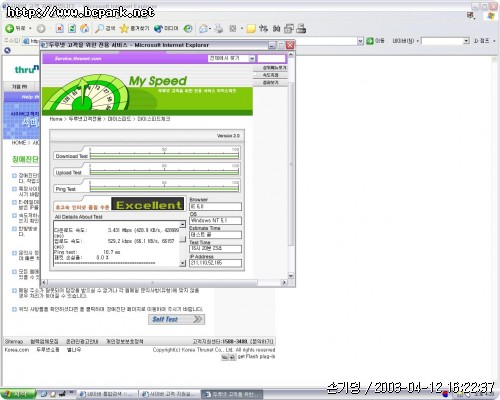Click the Mail envelope icon in toolbar
The image size is (500, 400).
203,29
